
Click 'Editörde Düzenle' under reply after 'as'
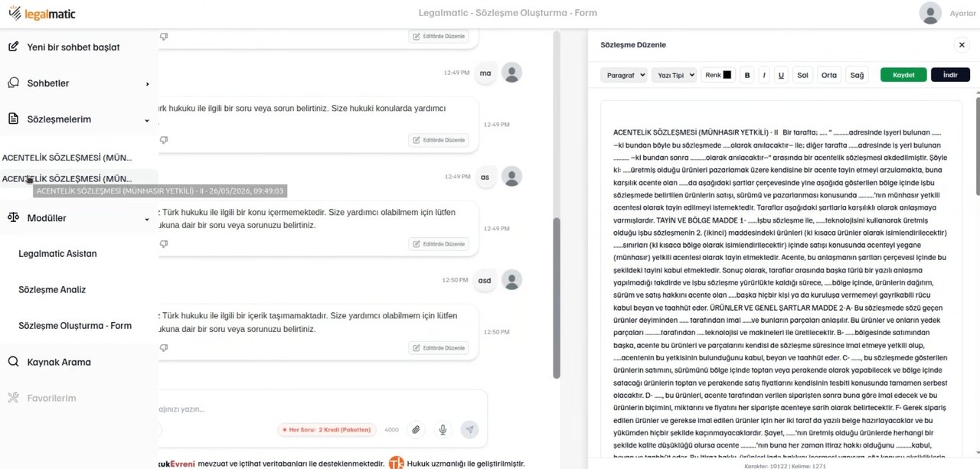439,244
